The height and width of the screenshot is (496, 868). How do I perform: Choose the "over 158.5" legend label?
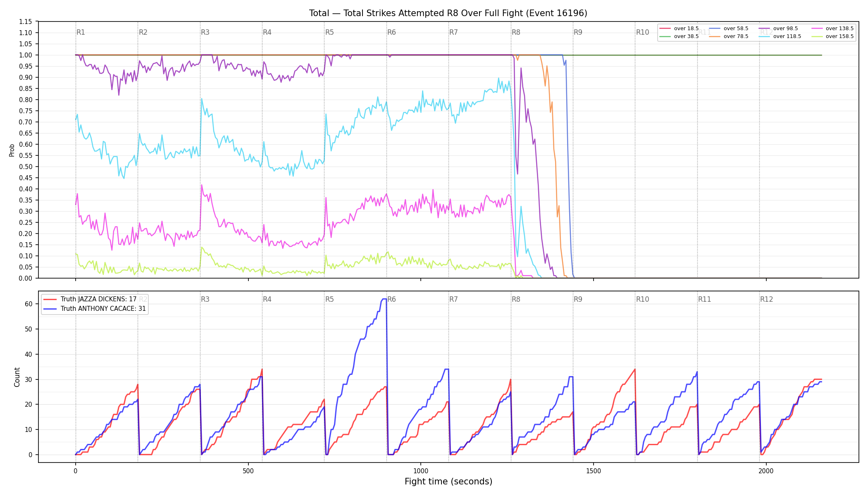point(839,36)
